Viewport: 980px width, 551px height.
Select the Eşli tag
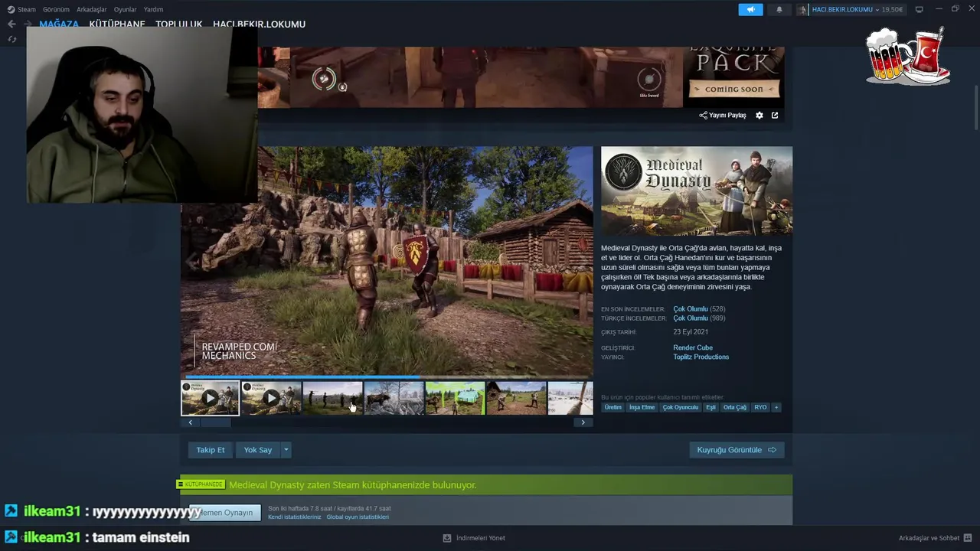point(711,407)
